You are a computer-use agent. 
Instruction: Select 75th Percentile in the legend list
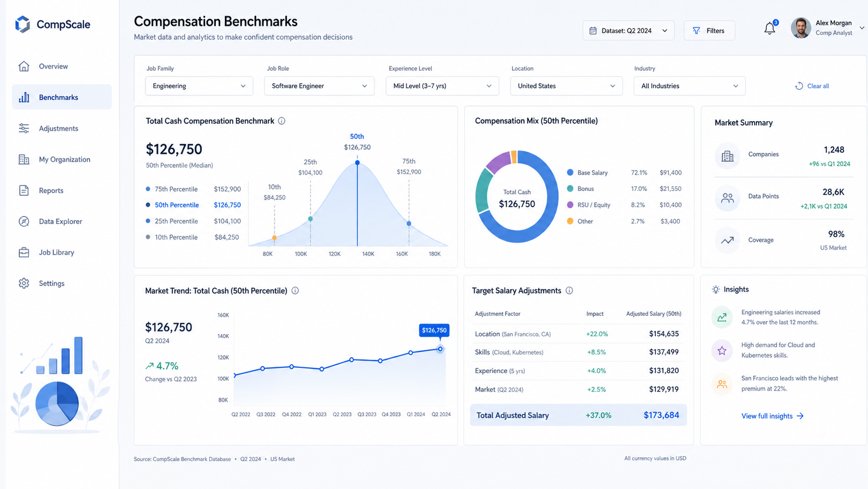pos(193,189)
